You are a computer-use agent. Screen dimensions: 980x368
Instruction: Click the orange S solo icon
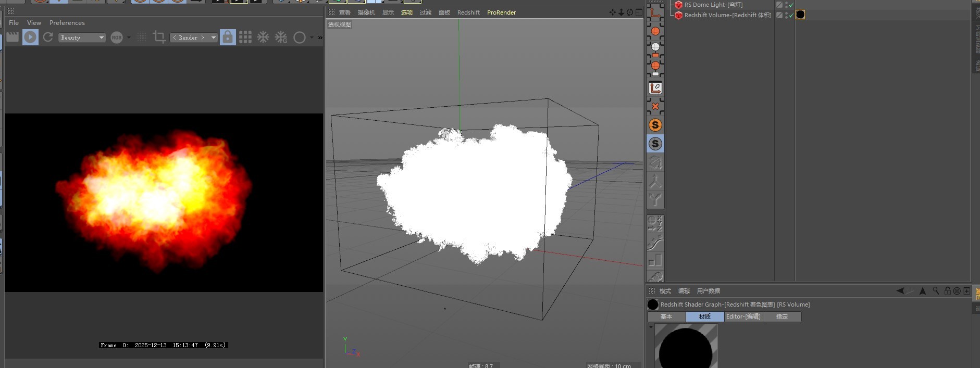coord(655,125)
